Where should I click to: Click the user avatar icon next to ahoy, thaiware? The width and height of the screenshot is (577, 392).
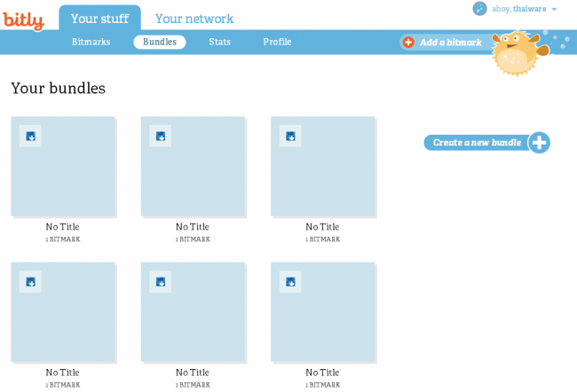click(x=479, y=9)
